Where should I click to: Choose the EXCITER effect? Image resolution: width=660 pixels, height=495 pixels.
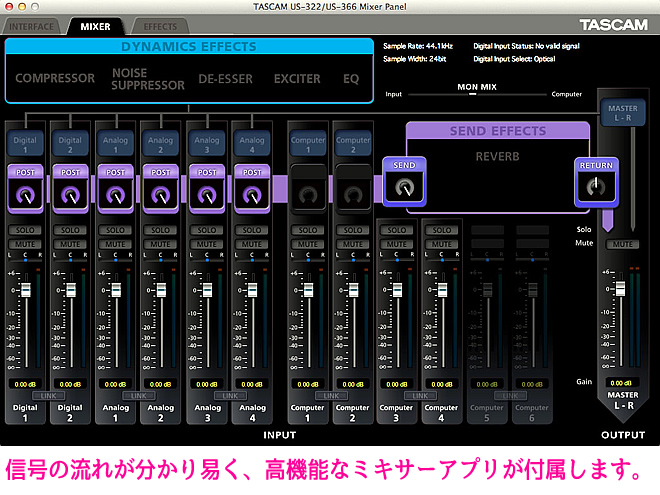tap(297, 79)
